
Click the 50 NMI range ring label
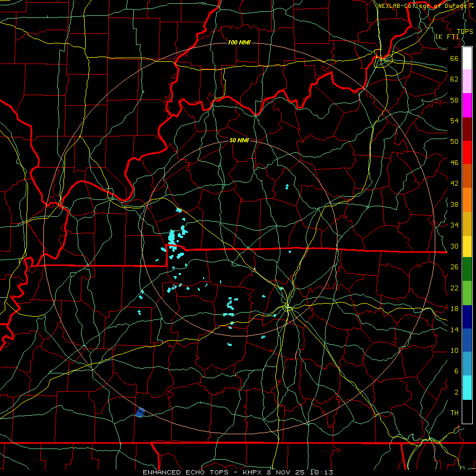click(x=239, y=140)
